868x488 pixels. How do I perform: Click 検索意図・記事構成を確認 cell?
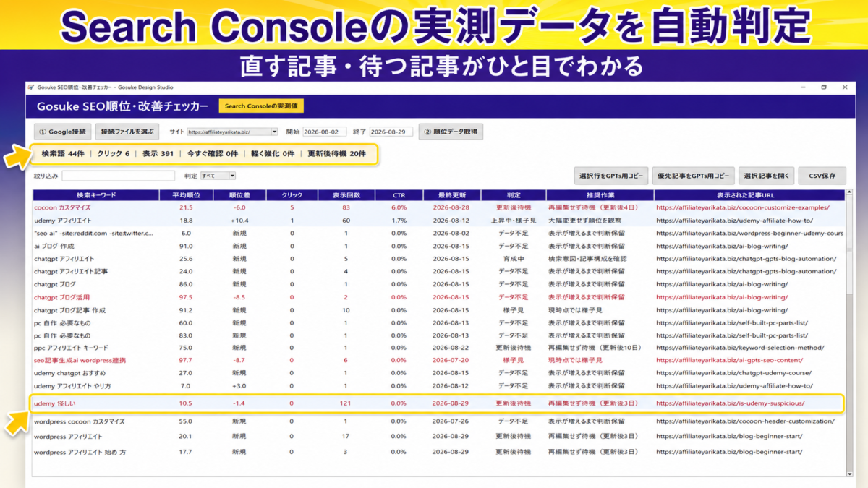587,259
